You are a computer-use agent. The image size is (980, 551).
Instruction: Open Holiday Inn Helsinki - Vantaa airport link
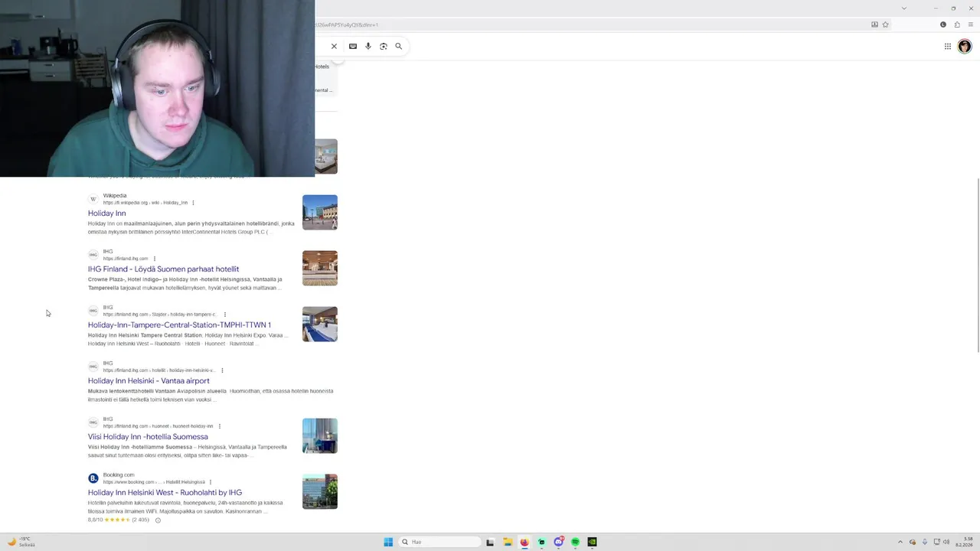pyautogui.click(x=149, y=381)
